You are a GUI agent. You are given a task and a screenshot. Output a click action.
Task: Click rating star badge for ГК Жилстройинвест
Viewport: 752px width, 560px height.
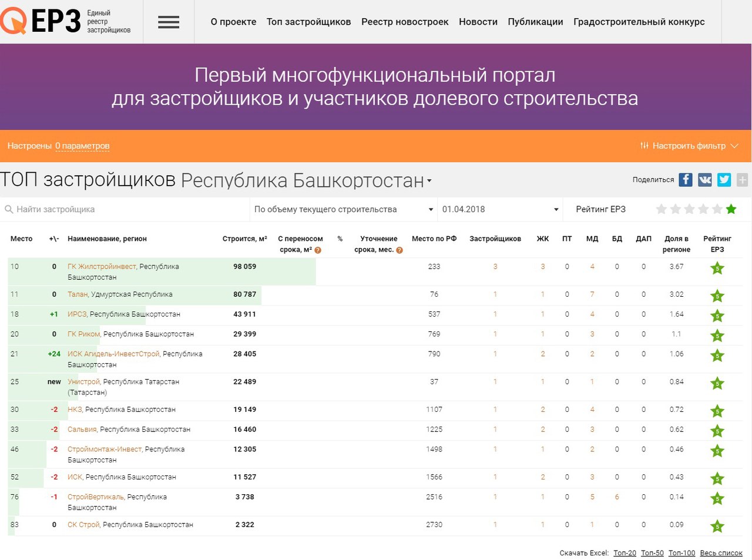click(717, 269)
